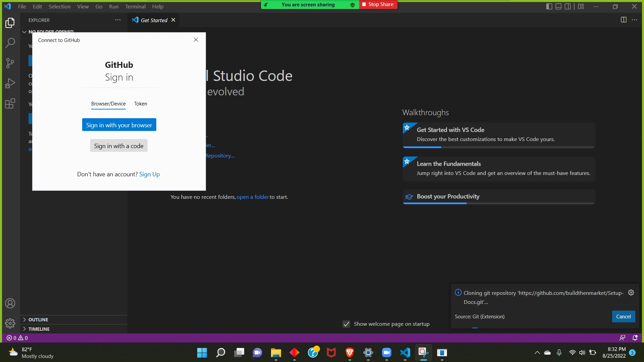This screenshot has height=362, width=644.
Task: Open the Extensions view
Action: [x=10, y=103]
